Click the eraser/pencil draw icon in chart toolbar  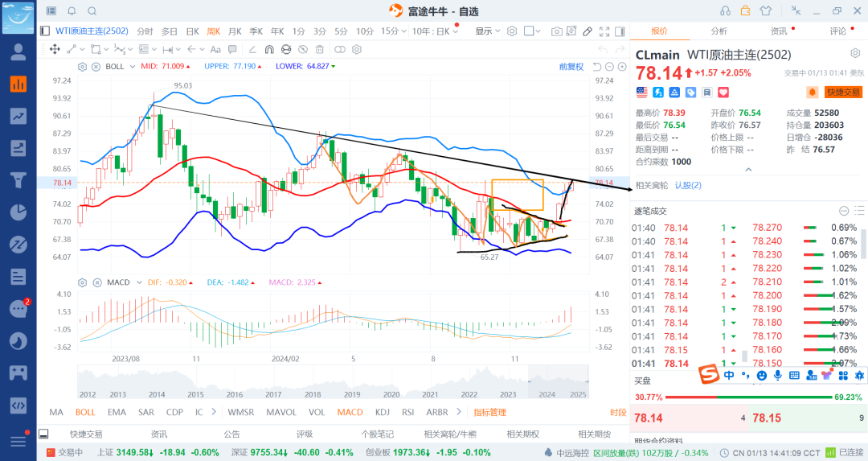click(x=588, y=31)
